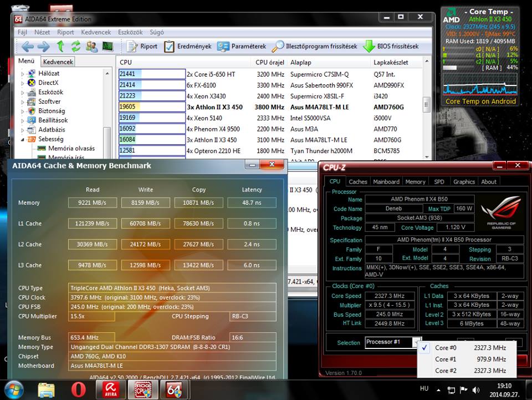532x400 pixels.
Task: Expand the Beállítások tree node
Action: 22,120
